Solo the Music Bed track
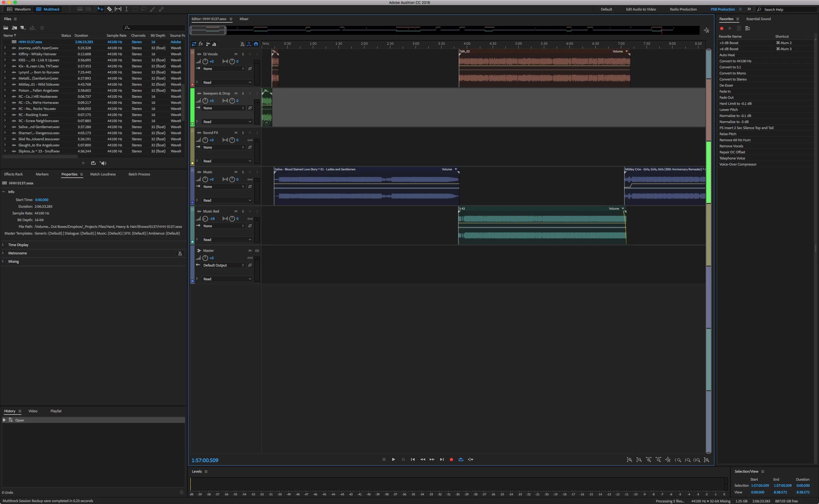This screenshot has height=504, width=819. 243,211
